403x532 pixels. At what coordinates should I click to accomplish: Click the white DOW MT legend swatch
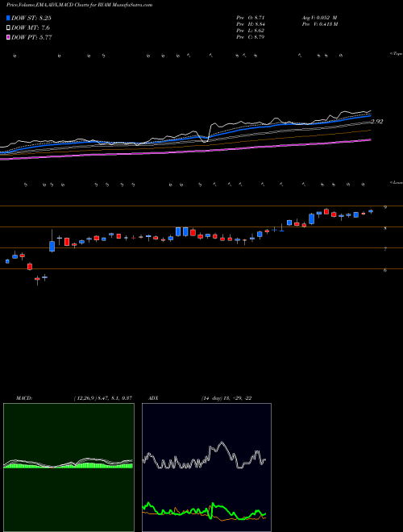pos(8,28)
